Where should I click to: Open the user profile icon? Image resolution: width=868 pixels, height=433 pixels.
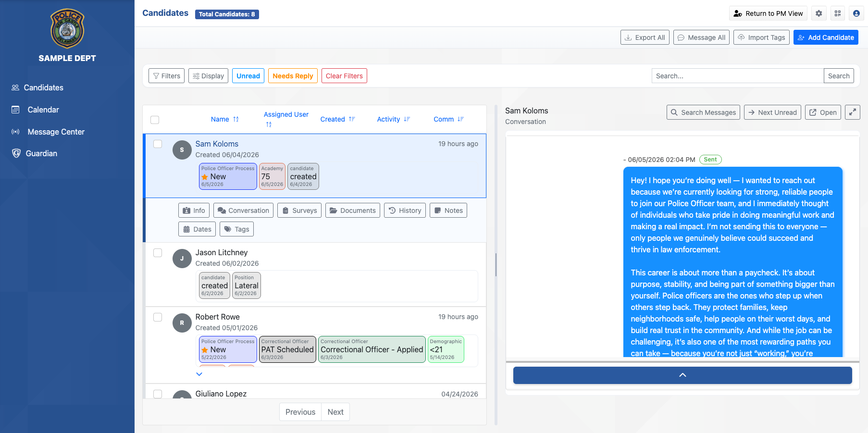(856, 13)
